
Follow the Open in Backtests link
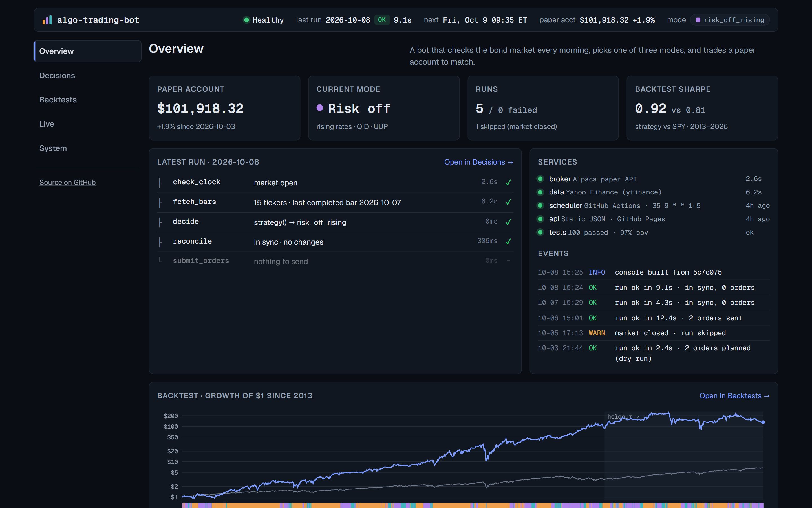pos(734,396)
